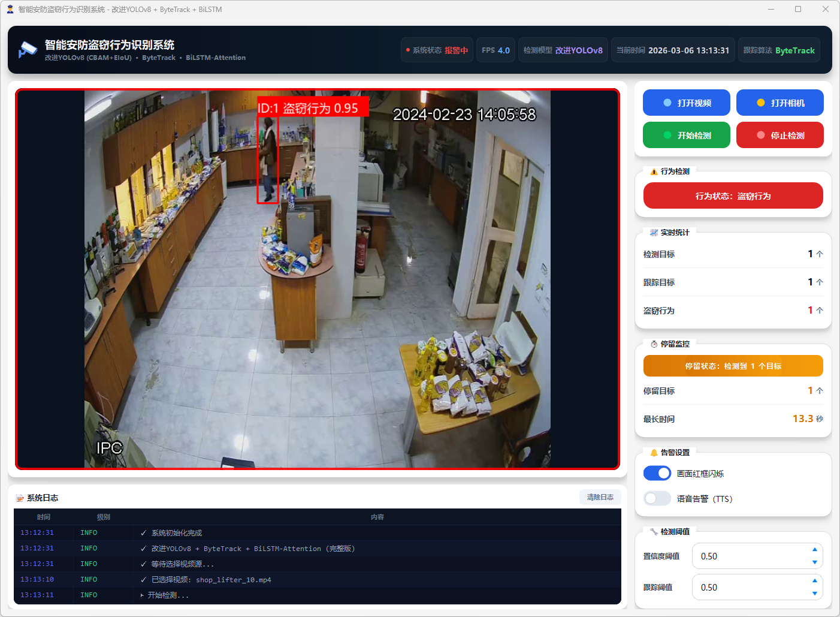Click the real-time statistics chart icon
Viewport: 840px width, 617px height.
[654, 233]
